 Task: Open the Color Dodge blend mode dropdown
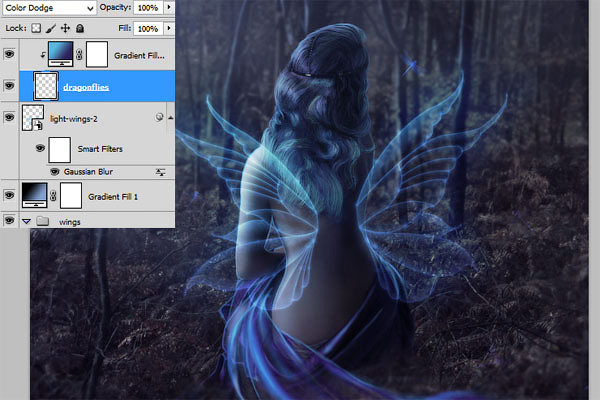point(49,7)
